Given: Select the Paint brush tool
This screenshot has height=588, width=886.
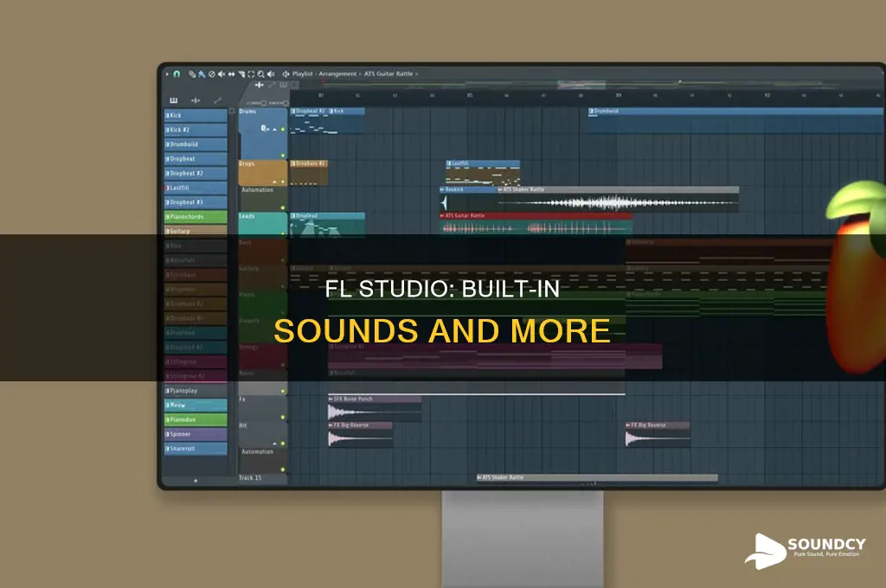Looking at the screenshot, I should [x=202, y=74].
